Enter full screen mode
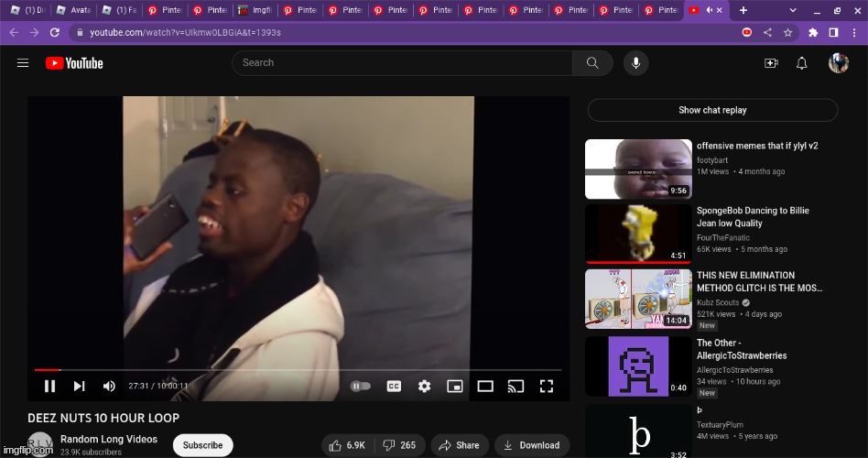This screenshot has width=868, height=458. click(x=547, y=386)
